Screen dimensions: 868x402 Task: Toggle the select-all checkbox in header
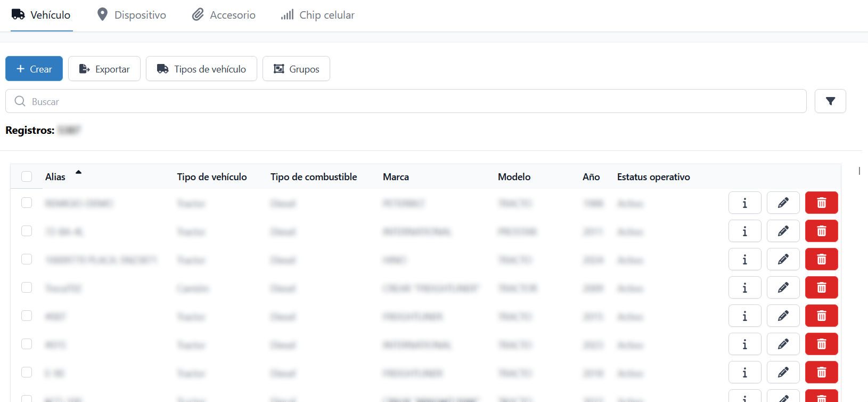point(27,176)
